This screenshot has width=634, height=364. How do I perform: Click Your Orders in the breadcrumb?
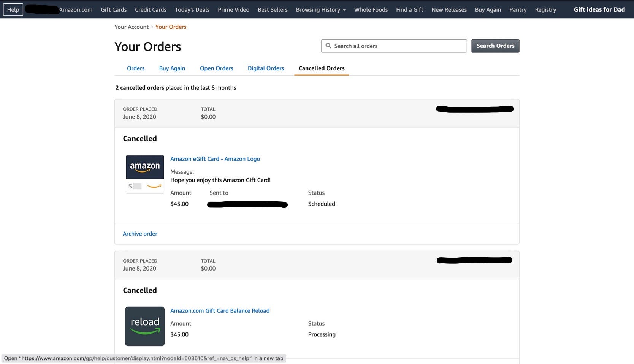tap(171, 27)
